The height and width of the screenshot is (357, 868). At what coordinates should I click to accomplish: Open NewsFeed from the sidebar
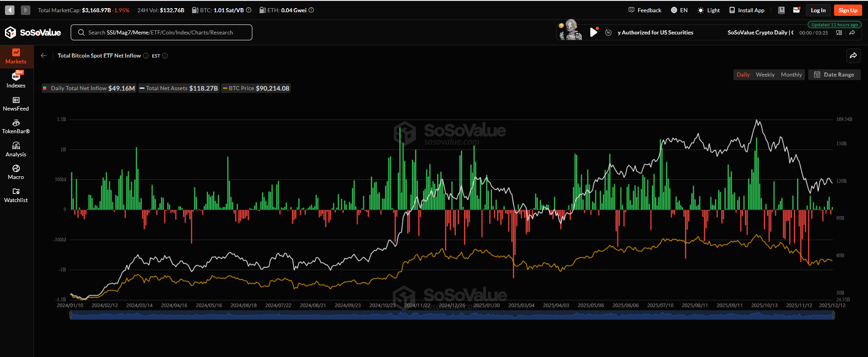(x=16, y=104)
